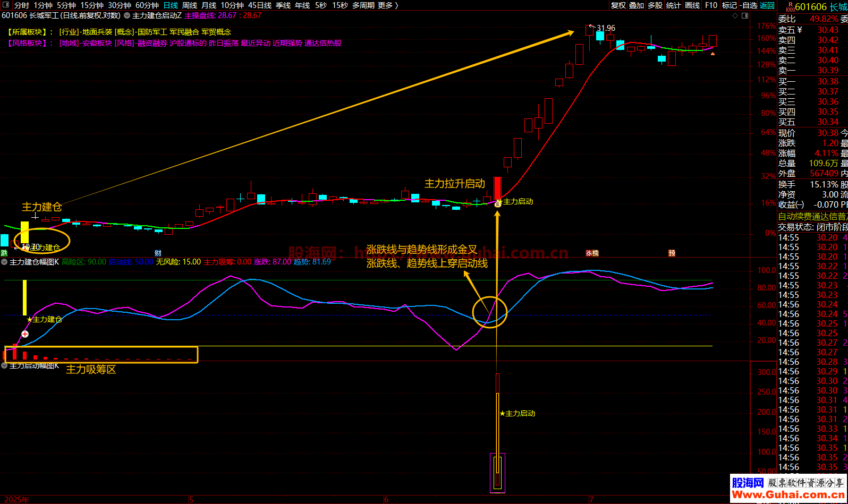
Task: Click the 高险区 90.00 indicator value
Action: tap(84, 262)
